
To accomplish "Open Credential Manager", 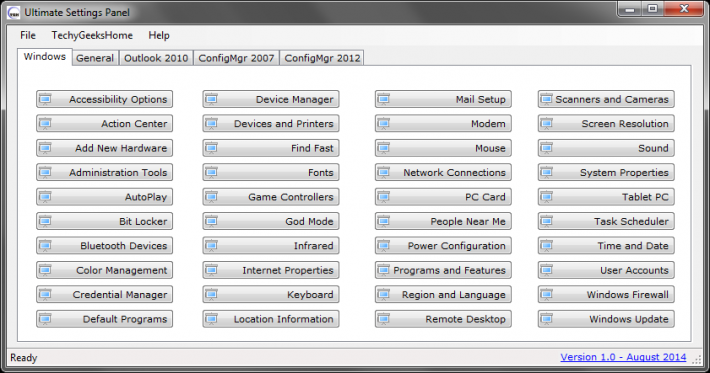I will point(105,295).
